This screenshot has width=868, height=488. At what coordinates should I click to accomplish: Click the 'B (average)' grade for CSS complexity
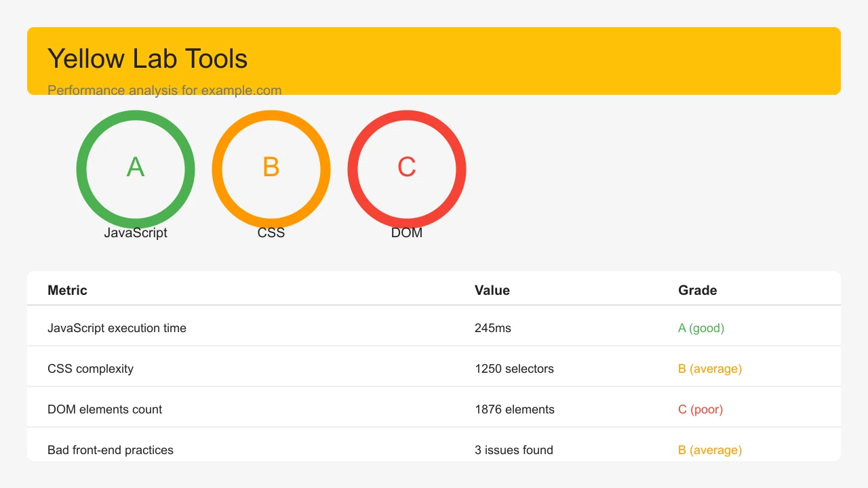click(710, 369)
